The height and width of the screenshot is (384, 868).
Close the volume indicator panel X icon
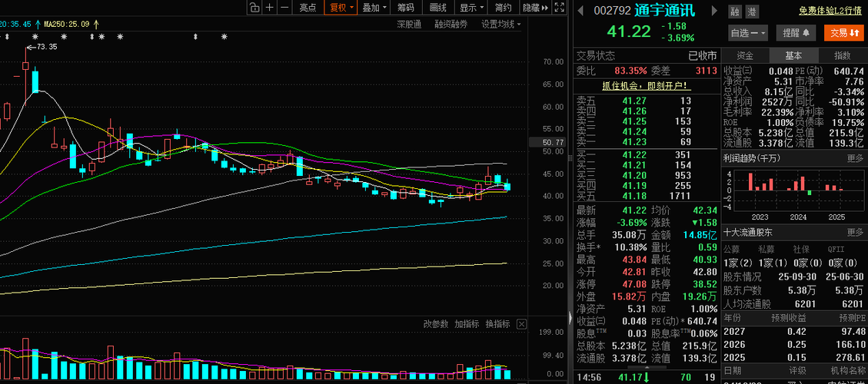click(x=521, y=324)
